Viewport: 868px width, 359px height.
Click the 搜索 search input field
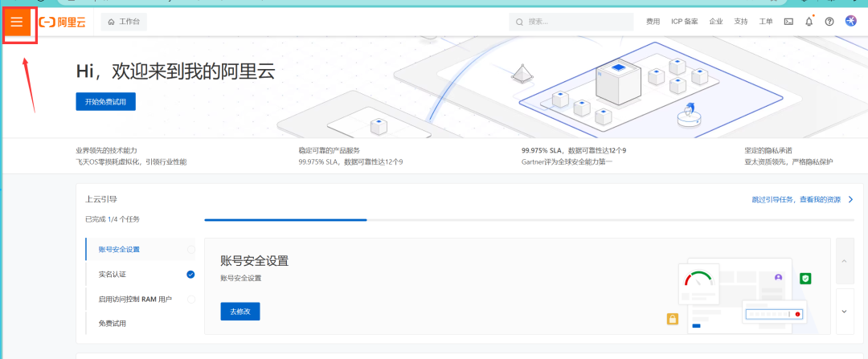(x=571, y=22)
